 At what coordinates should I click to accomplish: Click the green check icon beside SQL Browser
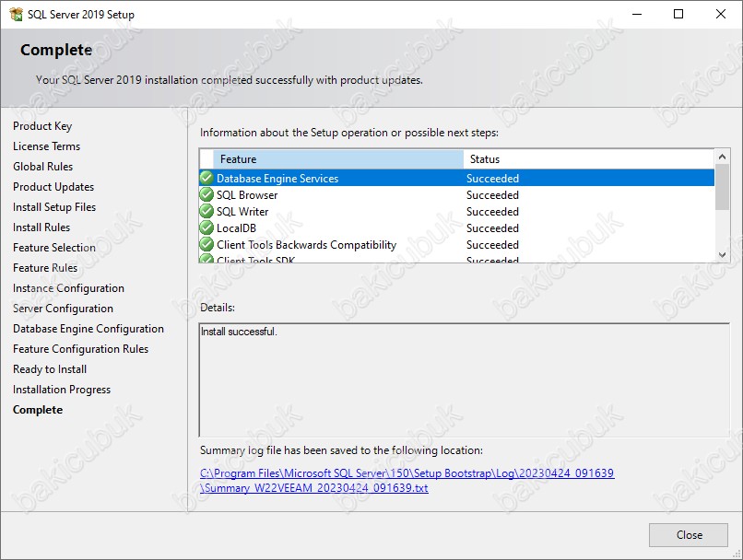tap(206, 194)
